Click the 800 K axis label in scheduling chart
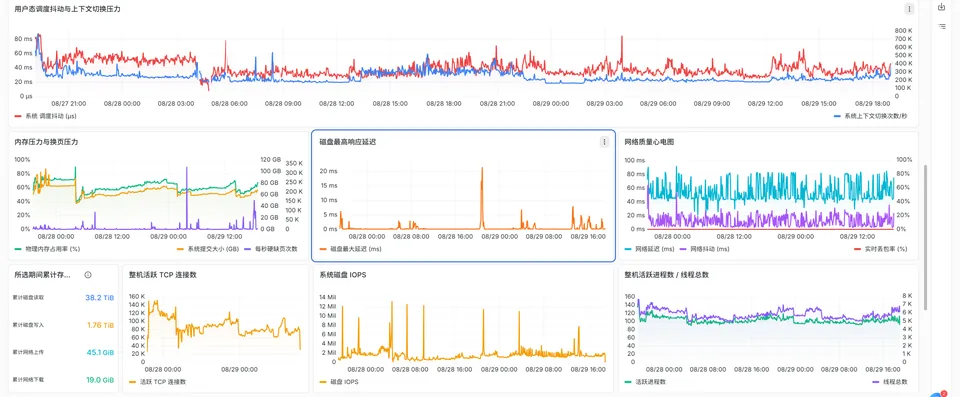960x397 pixels. coord(904,30)
